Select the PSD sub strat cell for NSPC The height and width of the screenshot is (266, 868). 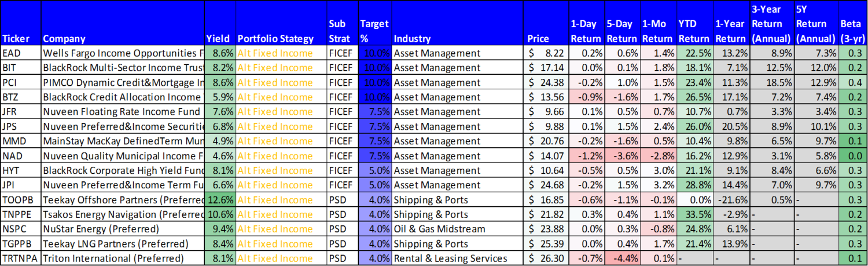(x=342, y=229)
